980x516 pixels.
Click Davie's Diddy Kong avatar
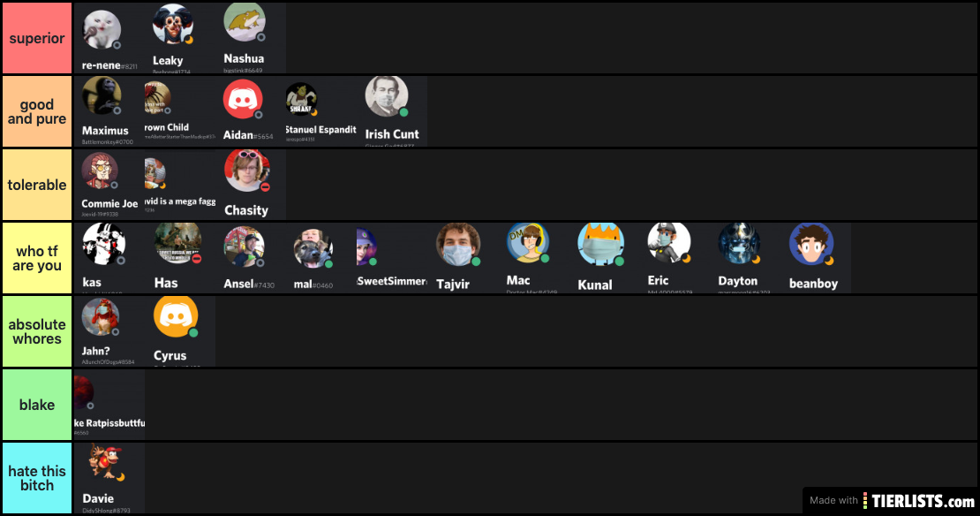click(106, 461)
